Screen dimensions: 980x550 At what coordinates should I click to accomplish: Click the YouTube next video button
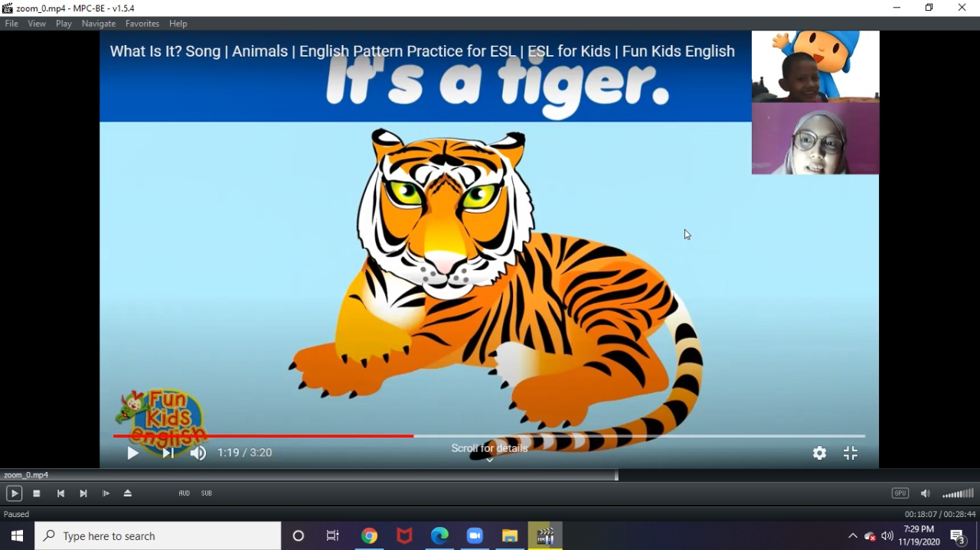click(168, 453)
